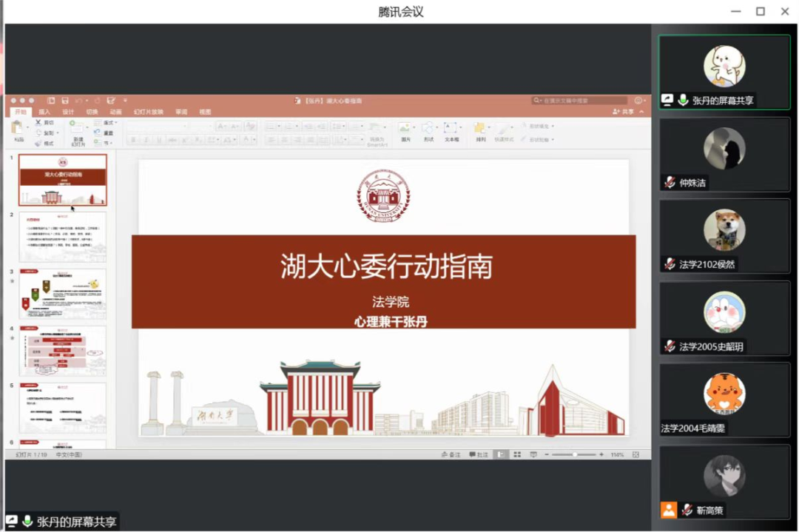
Task: Switch to the 插入 ribbon tab
Action: (x=44, y=112)
